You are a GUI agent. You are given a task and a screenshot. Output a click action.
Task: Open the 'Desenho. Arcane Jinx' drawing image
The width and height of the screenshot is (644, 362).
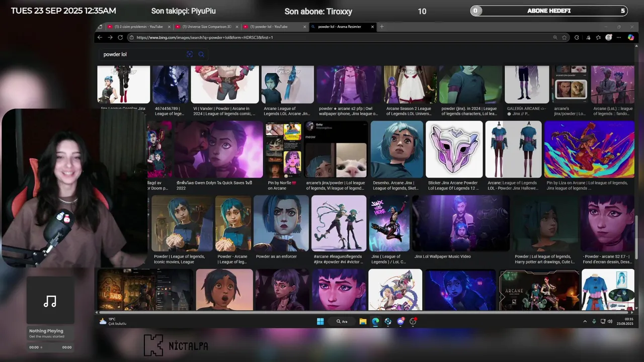pos(397,149)
